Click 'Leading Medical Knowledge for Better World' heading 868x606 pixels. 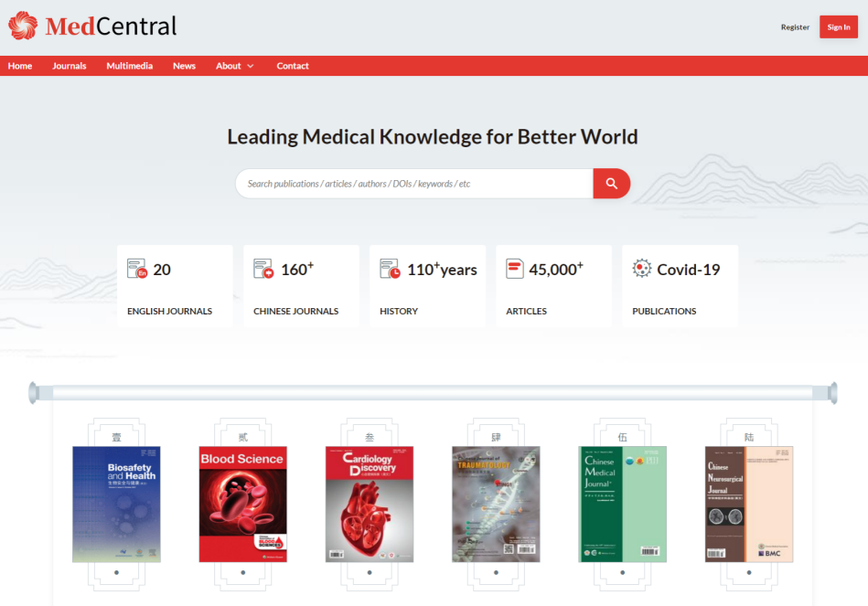(433, 137)
